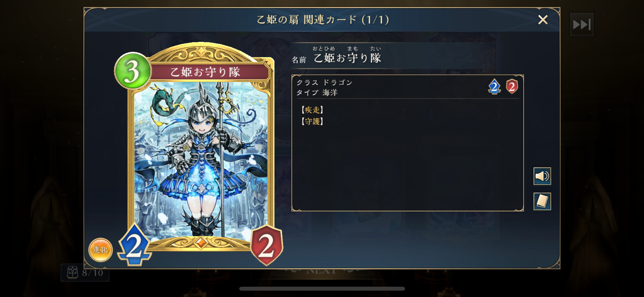Select the small blue attack stat icon

pyautogui.click(x=494, y=87)
